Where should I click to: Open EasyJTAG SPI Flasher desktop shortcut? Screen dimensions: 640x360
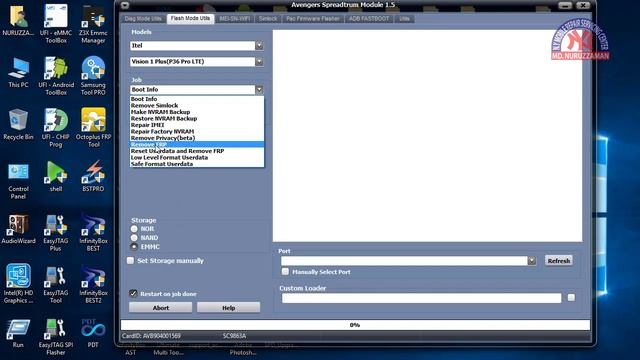tap(56, 337)
